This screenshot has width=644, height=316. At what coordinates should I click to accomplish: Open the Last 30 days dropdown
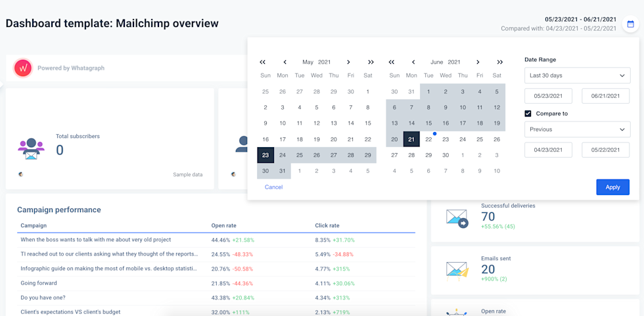click(577, 76)
